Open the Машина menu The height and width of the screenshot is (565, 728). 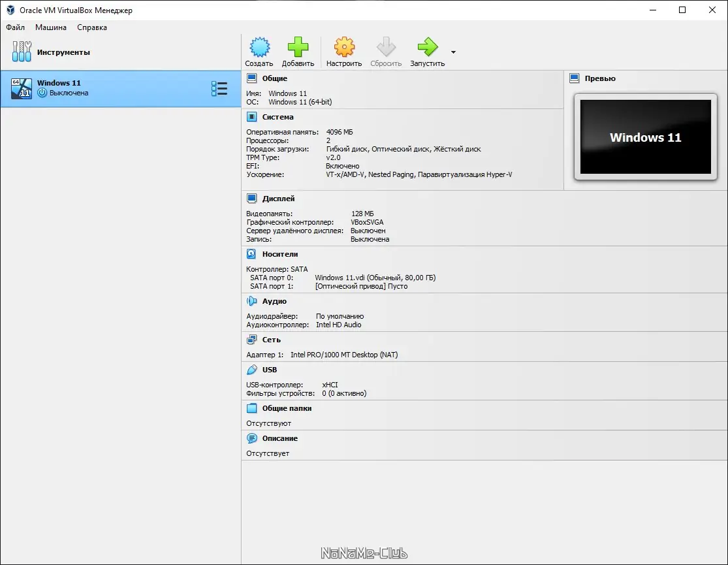pyautogui.click(x=51, y=27)
